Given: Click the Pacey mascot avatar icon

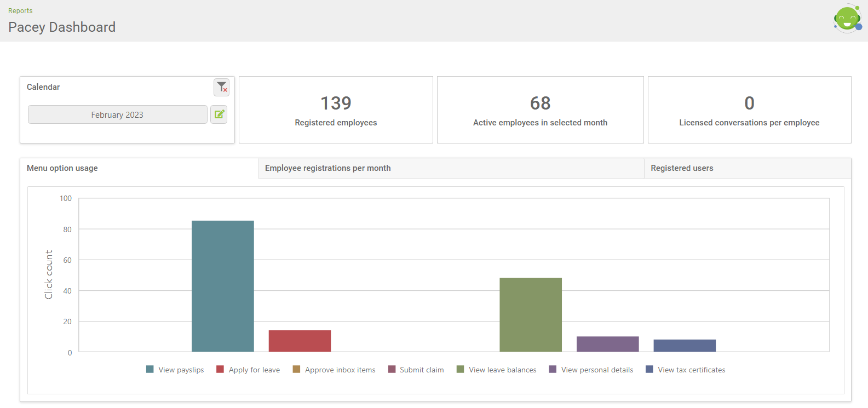Looking at the screenshot, I should (847, 19).
